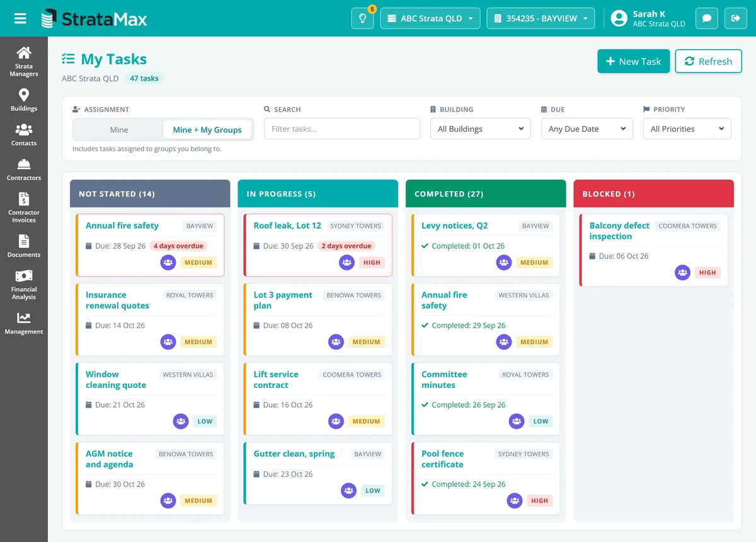Open the All Buildings filter dropdown

pyautogui.click(x=481, y=129)
